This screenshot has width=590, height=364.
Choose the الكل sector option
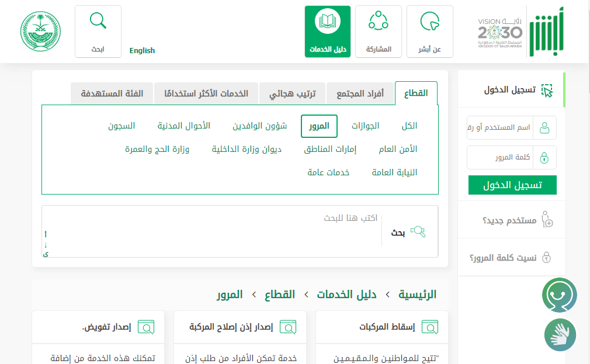[x=409, y=126]
